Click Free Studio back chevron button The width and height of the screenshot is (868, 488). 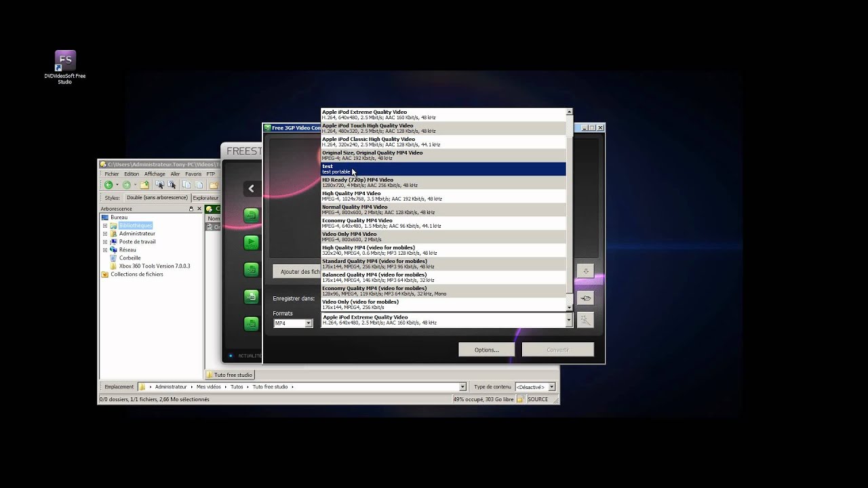click(x=251, y=189)
